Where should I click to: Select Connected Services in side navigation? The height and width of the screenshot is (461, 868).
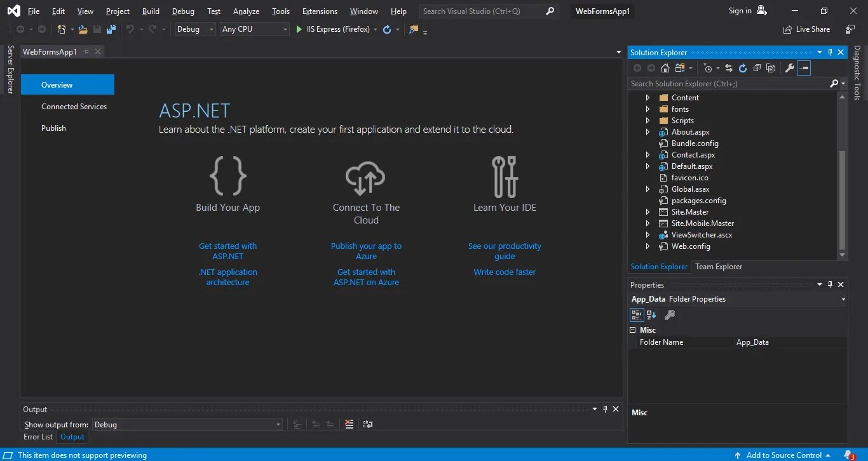74,107
